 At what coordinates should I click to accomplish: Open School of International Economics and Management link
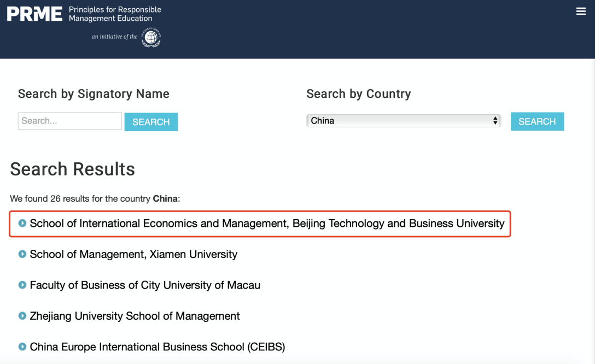[x=267, y=224]
